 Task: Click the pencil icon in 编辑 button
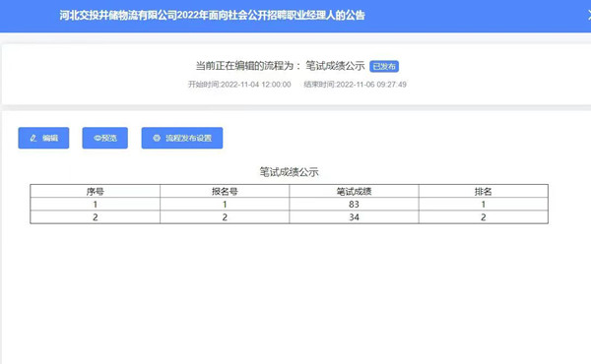(33, 138)
